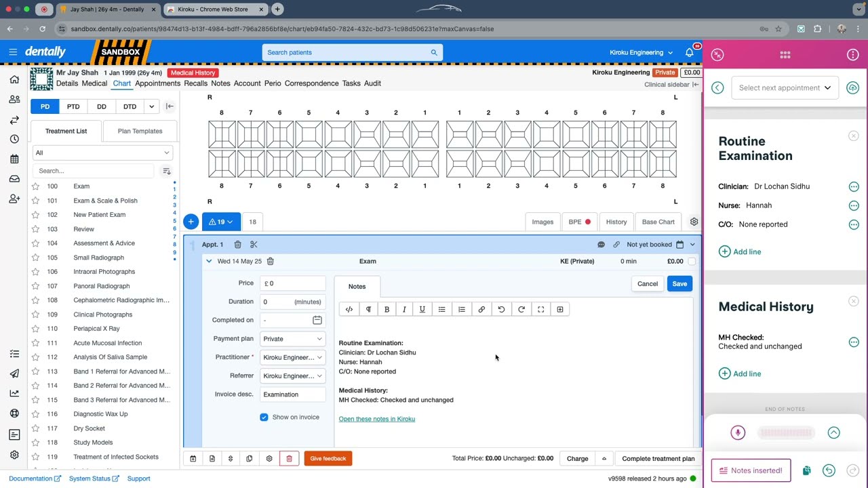
Task: Go to Home in left sidebar
Action: 14,79
